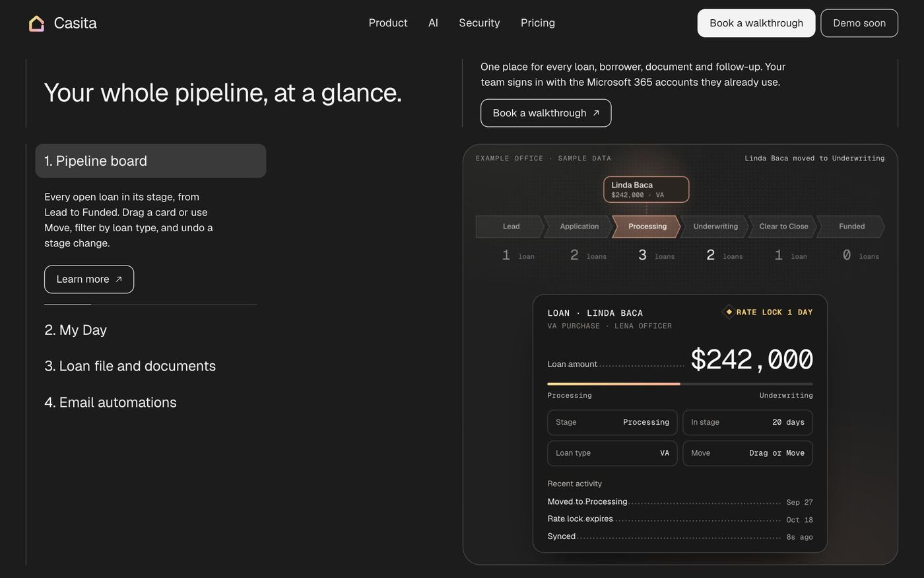Open the Product nav menu
Viewport: 924px width, 578px height.
(388, 23)
